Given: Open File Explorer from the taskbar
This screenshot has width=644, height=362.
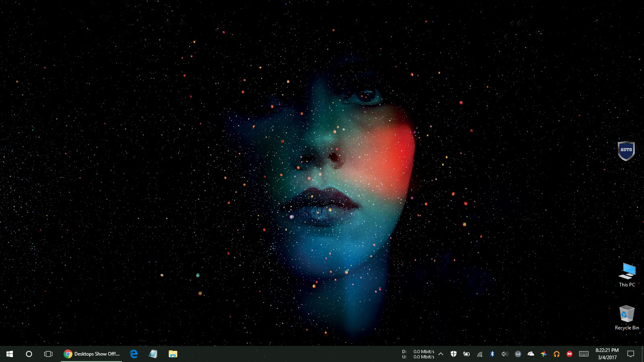Looking at the screenshot, I should tap(173, 354).
